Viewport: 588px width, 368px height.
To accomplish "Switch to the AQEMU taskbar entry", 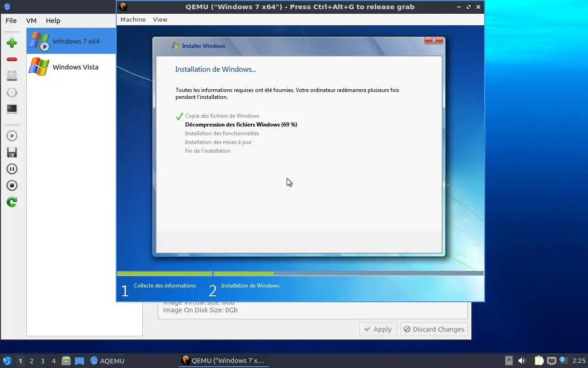I will pos(107,361).
